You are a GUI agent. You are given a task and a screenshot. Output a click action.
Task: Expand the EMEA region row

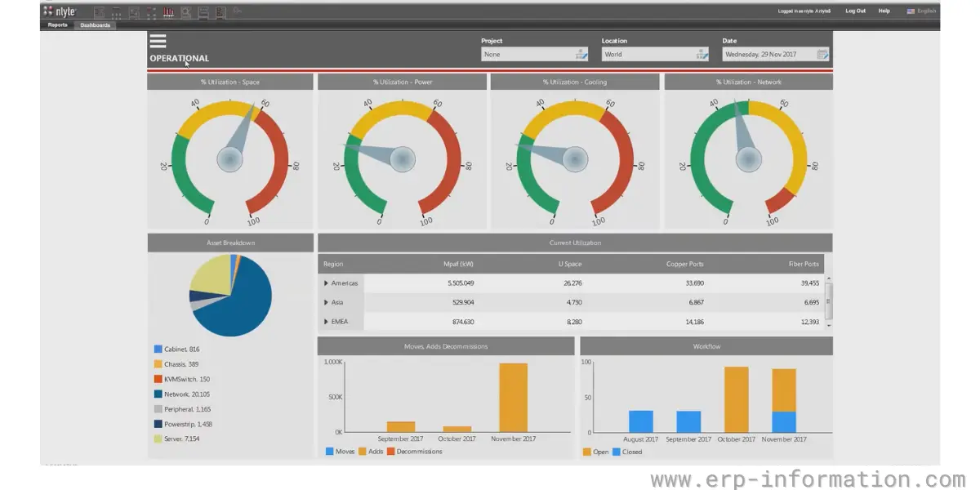(326, 322)
